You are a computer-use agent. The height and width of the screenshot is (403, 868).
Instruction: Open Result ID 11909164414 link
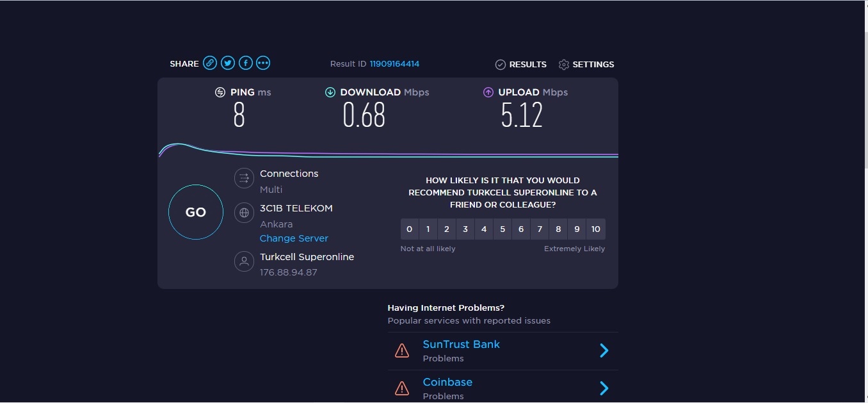coord(394,64)
